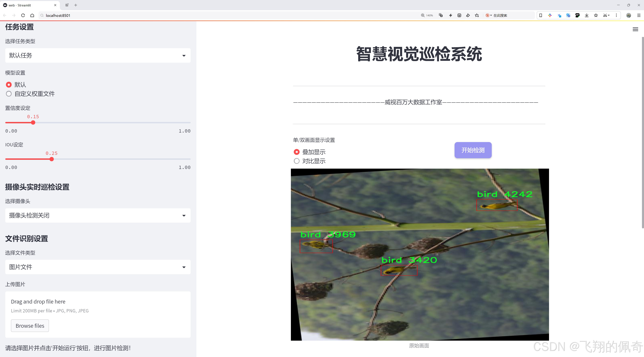Open the favorites star in the toolbar
Image resolution: width=644 pixels, height=357 pixels.
[x=596, y=15]
